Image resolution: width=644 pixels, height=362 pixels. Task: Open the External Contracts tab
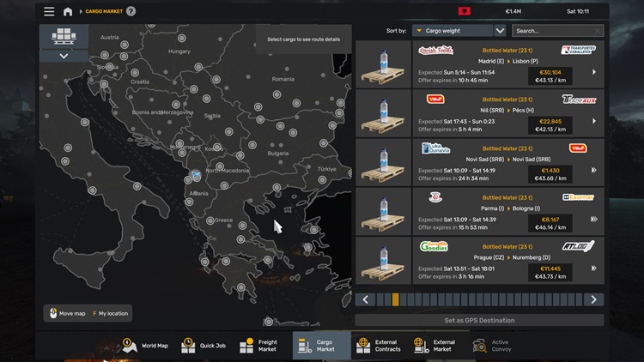(378, 346)
